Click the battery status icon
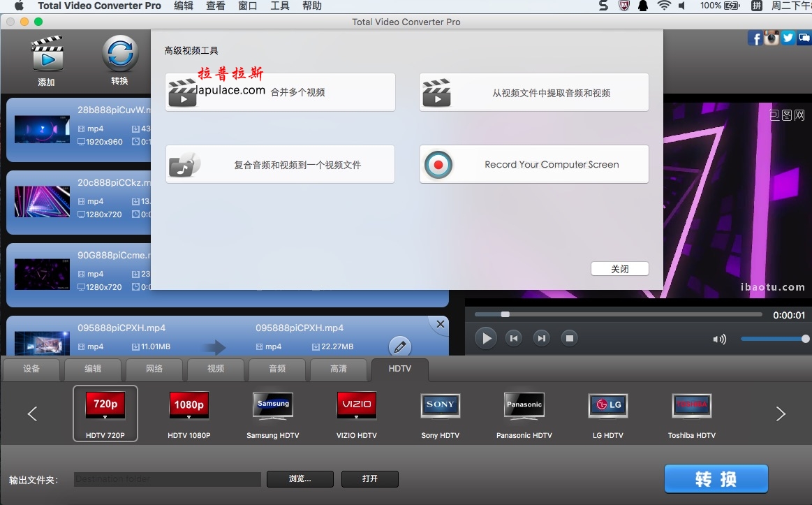Viewport: 812px width, 505px height. tap(732, 6)
